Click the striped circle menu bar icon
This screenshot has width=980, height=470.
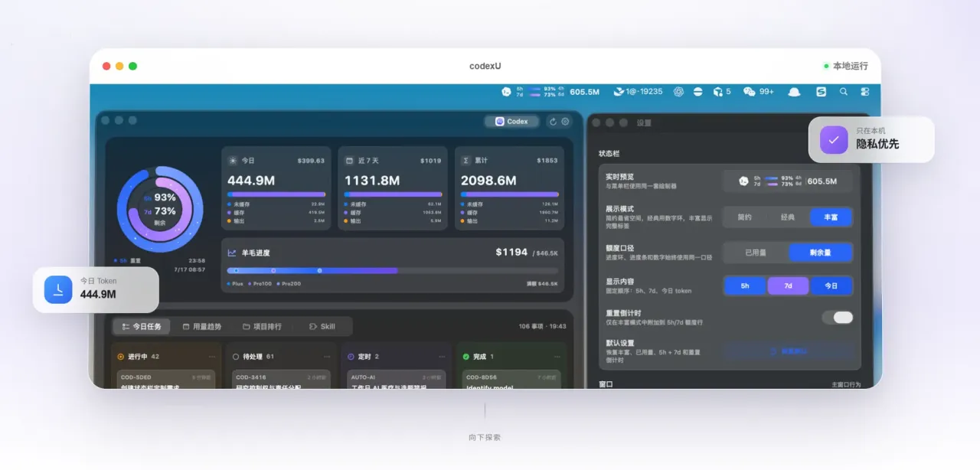tap(697, 92)
